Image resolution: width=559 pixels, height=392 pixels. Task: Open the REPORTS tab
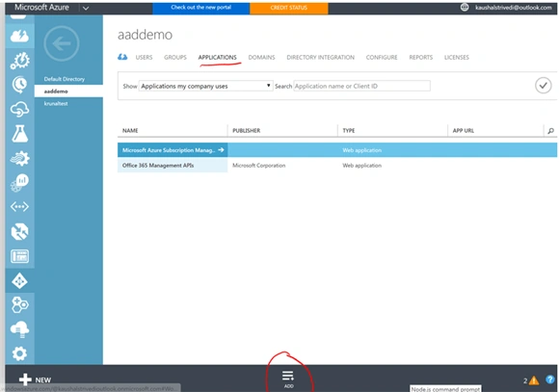tap(420, 58)
